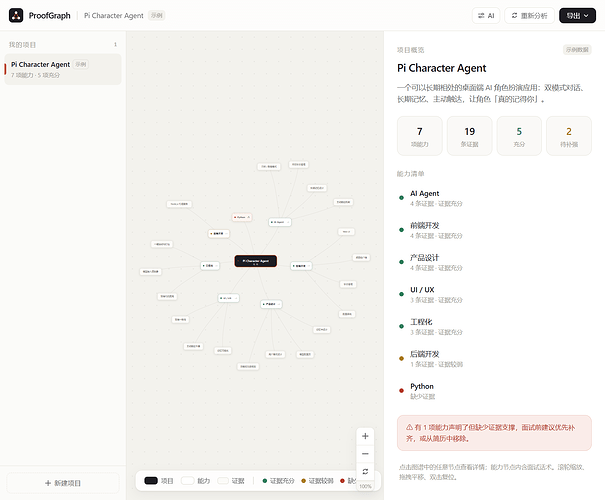The height and width of the screenshot is (500, 605).
Task: Click the ProofGraph logo icon
Action: [x=16, y=15]
